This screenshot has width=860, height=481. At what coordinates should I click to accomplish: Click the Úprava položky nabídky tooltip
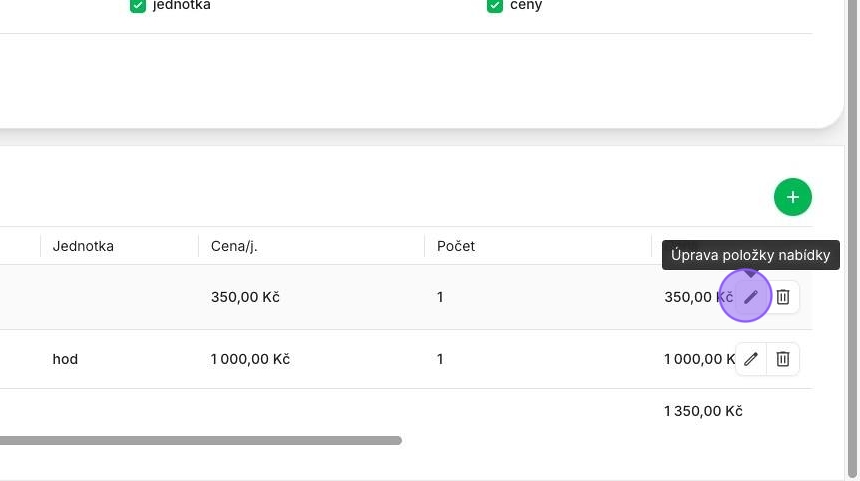coord(750,255)
